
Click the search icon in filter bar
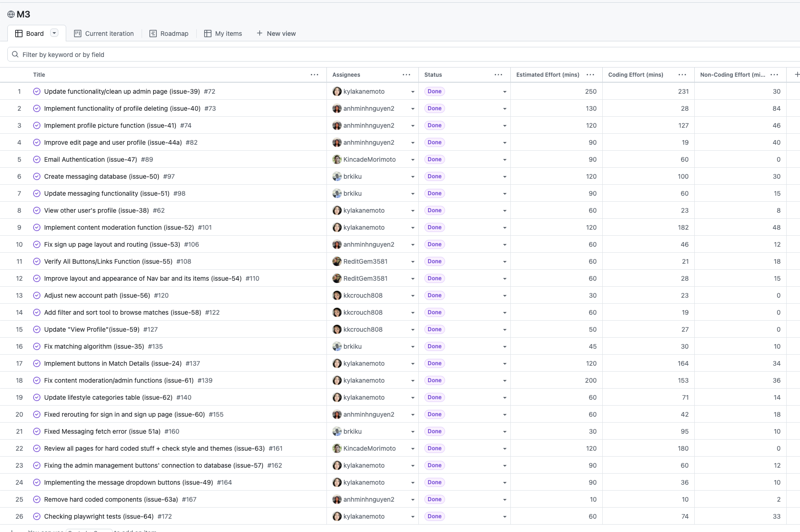click(x=15, y=55)
